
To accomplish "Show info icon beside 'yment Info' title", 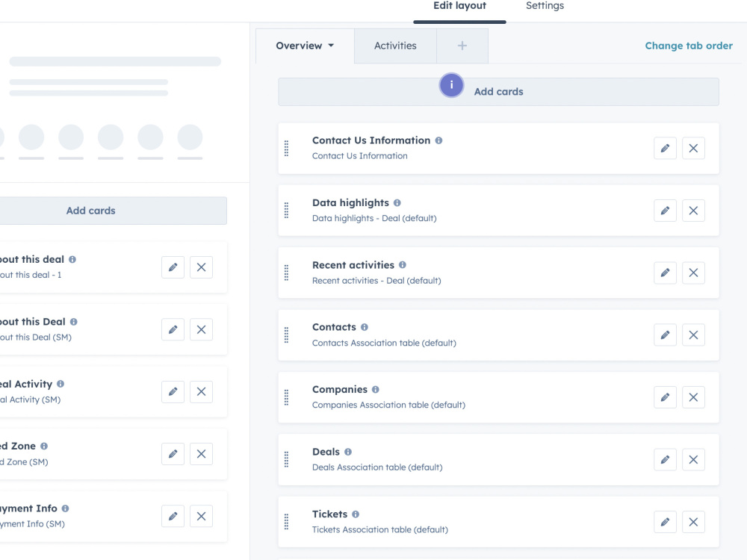I will click(x=65, y=508).
